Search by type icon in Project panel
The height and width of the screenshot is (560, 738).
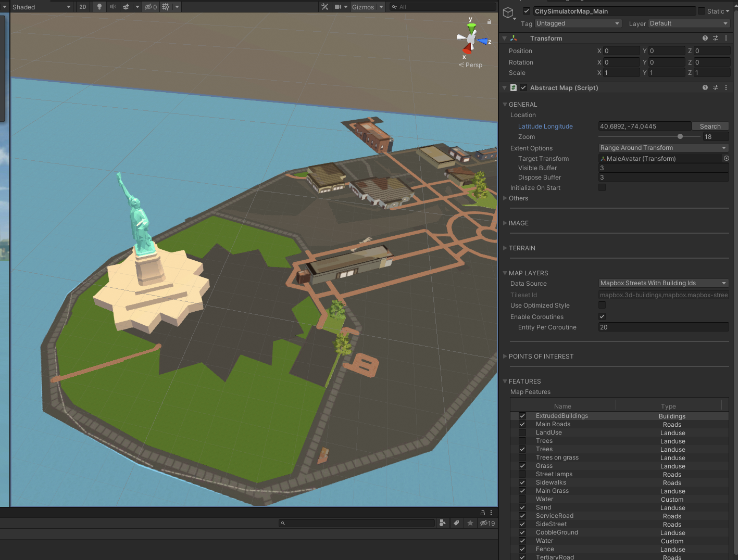[x=443, y=523]
